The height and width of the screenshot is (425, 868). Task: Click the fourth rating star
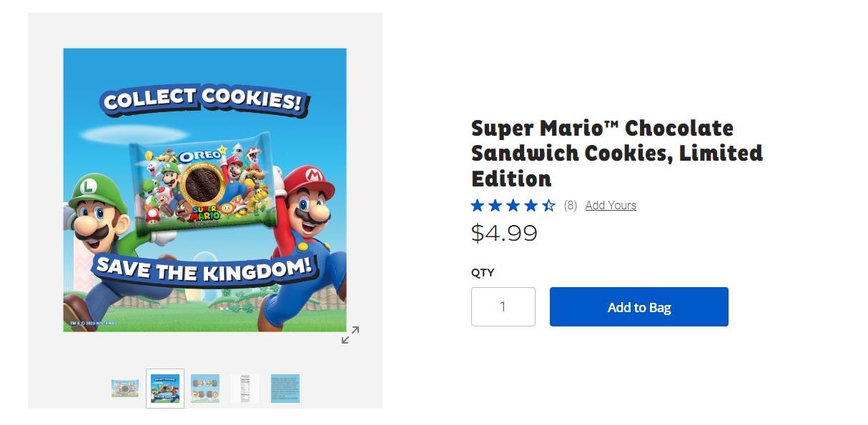coord(531,206)
